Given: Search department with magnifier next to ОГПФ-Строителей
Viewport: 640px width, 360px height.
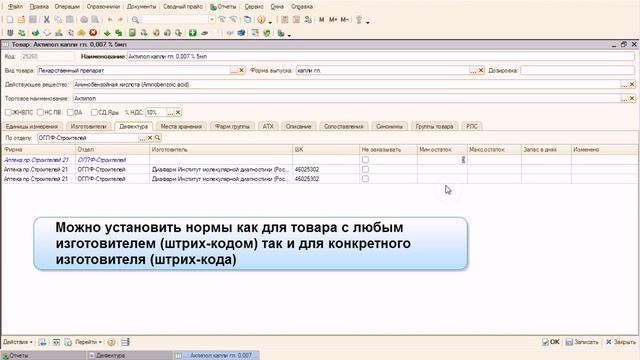Looking at the screenshot, I should point(158,138).
